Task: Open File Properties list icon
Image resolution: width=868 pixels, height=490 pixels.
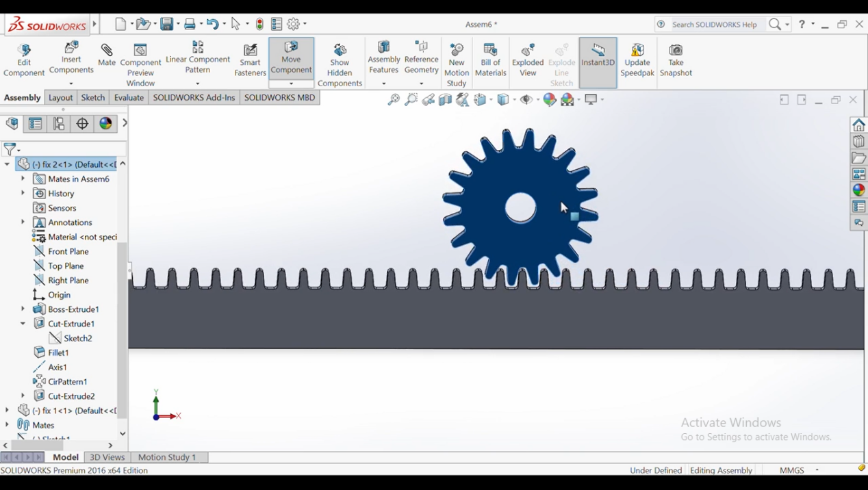Action: (277, 24)
